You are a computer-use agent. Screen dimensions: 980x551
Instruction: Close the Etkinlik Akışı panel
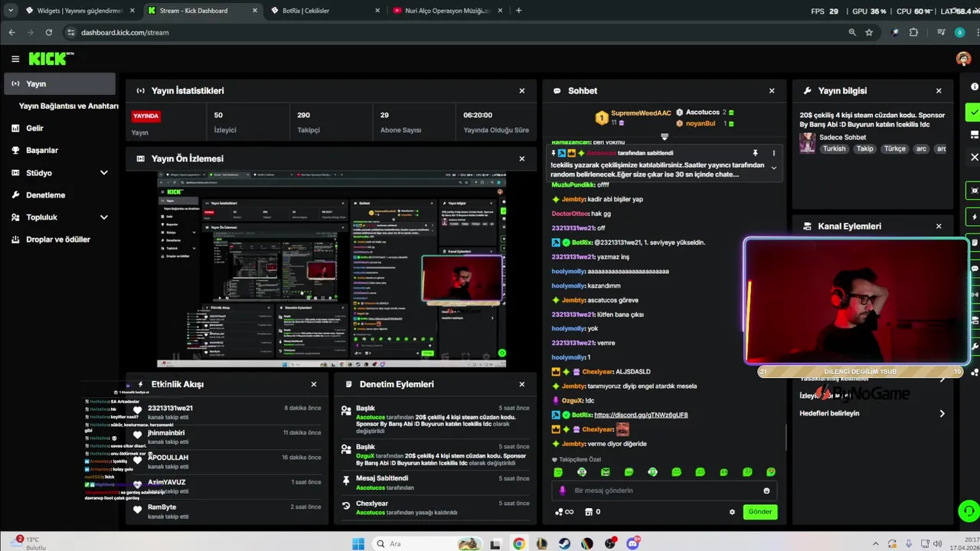(x=314, y=384)
